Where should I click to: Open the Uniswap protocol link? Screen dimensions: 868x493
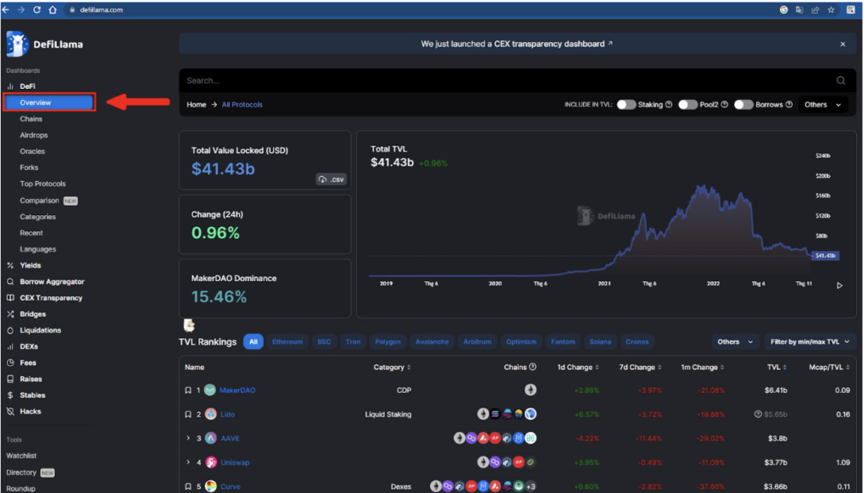tap(236, 463)
